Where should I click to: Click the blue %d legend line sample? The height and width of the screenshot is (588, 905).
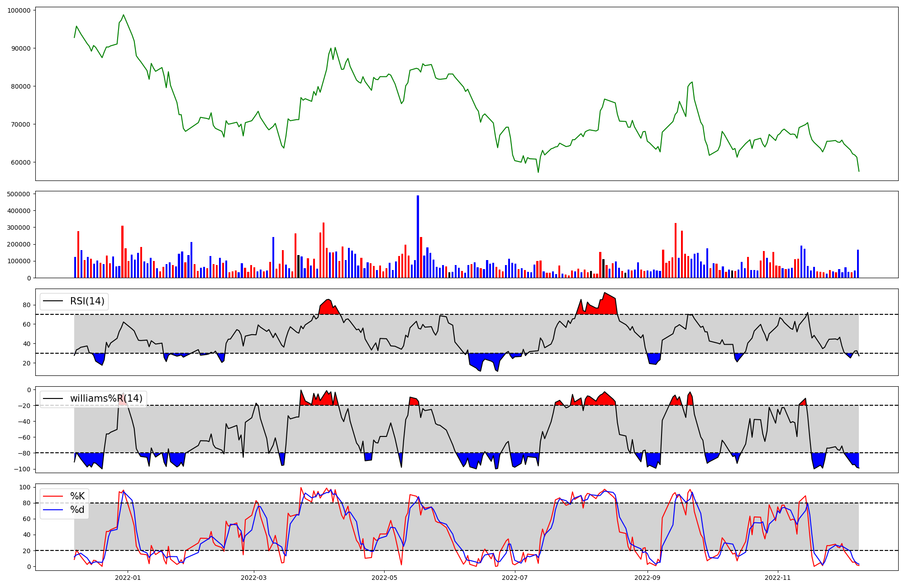(x=53, y=510)
